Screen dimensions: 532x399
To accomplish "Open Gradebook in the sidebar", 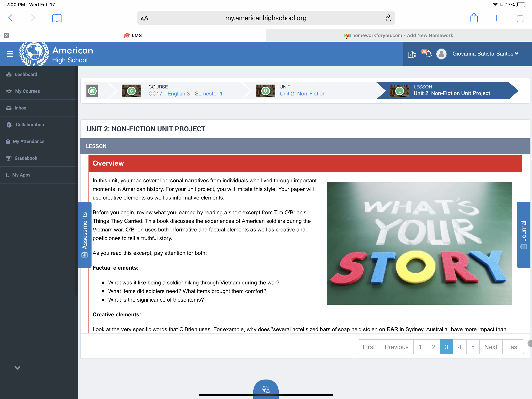I will 26,158.
